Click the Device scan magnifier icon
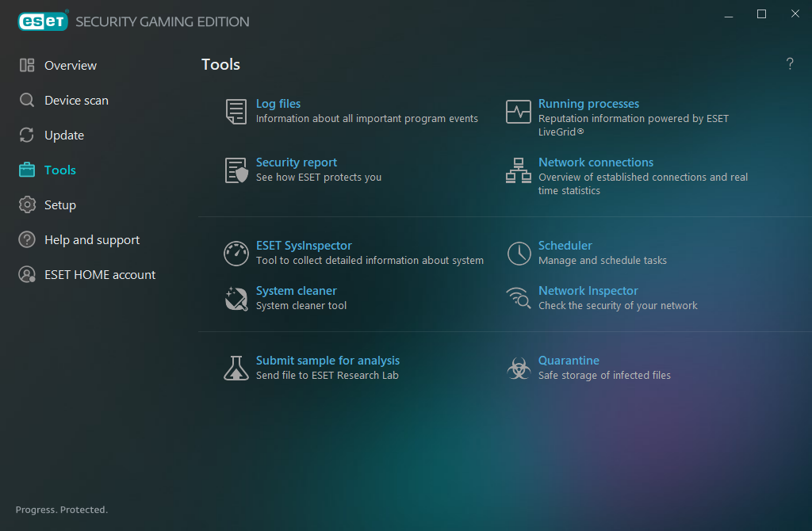The width and height of the screenshot is (812, 531). tap(27, 100)
